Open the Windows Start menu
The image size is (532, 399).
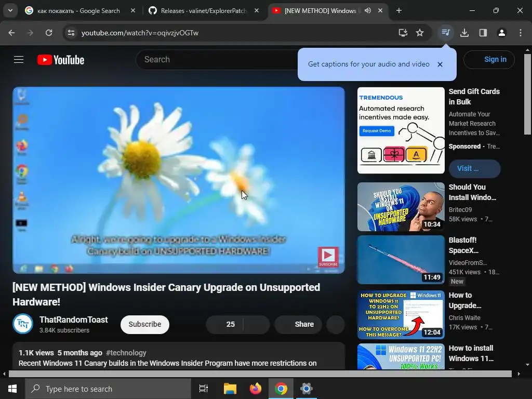point(12,389)
